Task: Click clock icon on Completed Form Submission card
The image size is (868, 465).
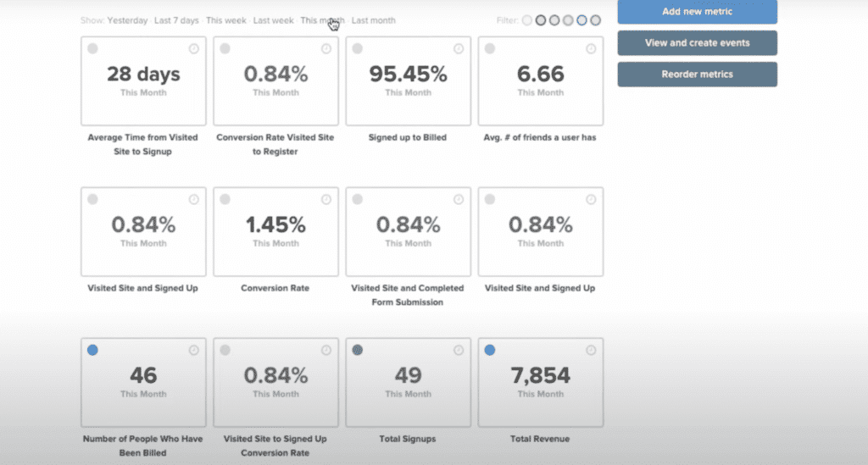Action: (x=459, y=200)
